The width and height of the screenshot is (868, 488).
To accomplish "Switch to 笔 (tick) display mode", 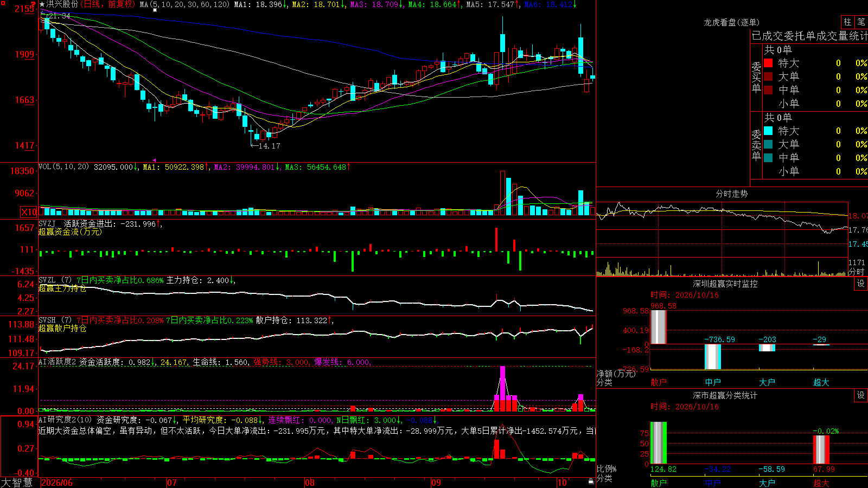I will click(861, 22).
